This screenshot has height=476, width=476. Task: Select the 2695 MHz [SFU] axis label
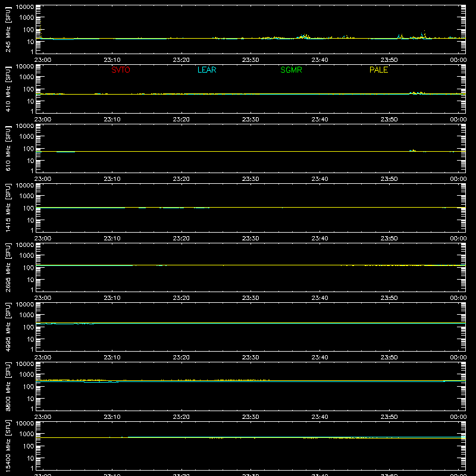click(8, 268)
